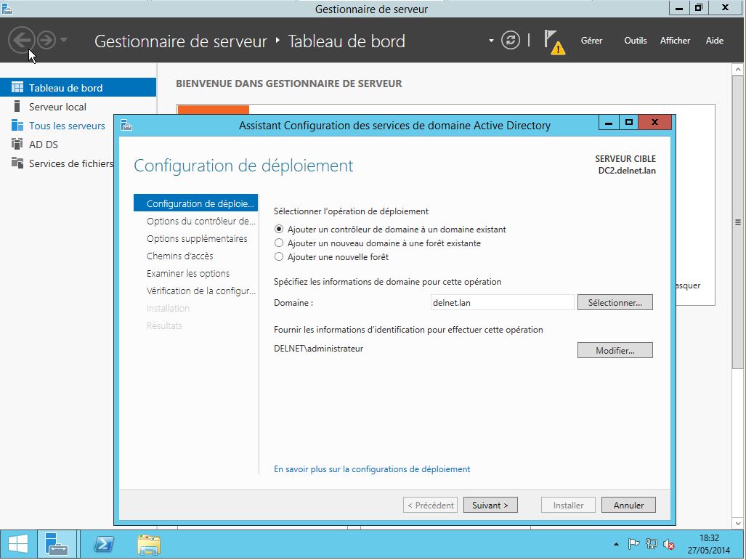Click the AD DS role icon
The height and width of the screenshot is (560, 746).
[17, 144]
